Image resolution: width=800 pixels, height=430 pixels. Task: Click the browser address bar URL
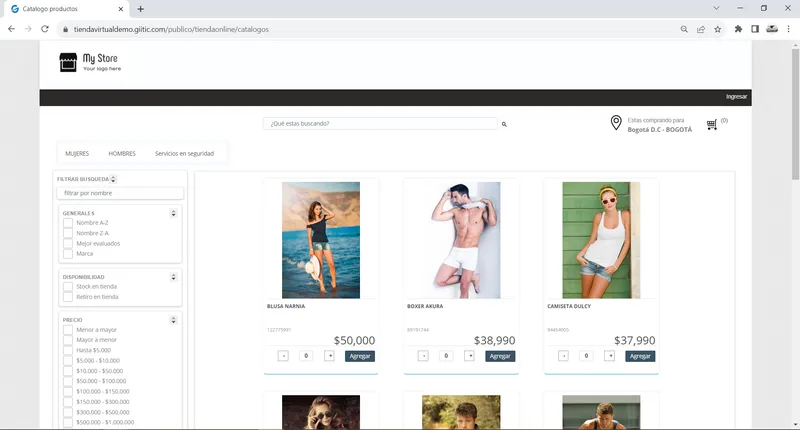click(171, 29)
